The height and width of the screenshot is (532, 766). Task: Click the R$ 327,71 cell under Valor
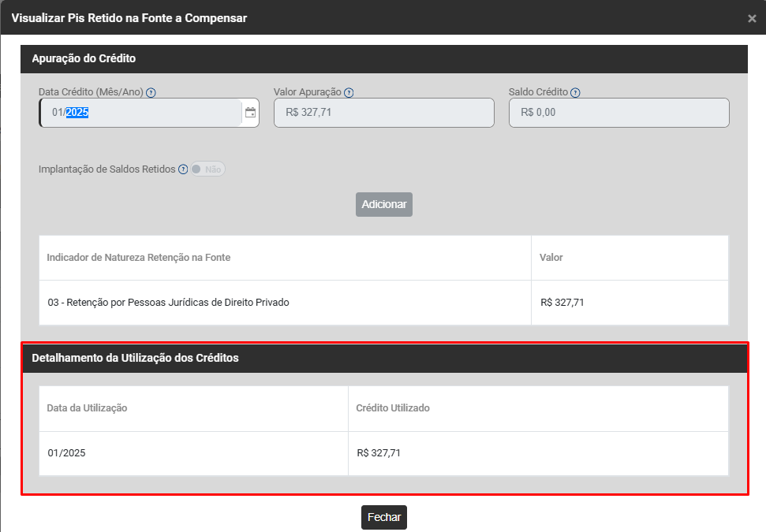[562, 302]
